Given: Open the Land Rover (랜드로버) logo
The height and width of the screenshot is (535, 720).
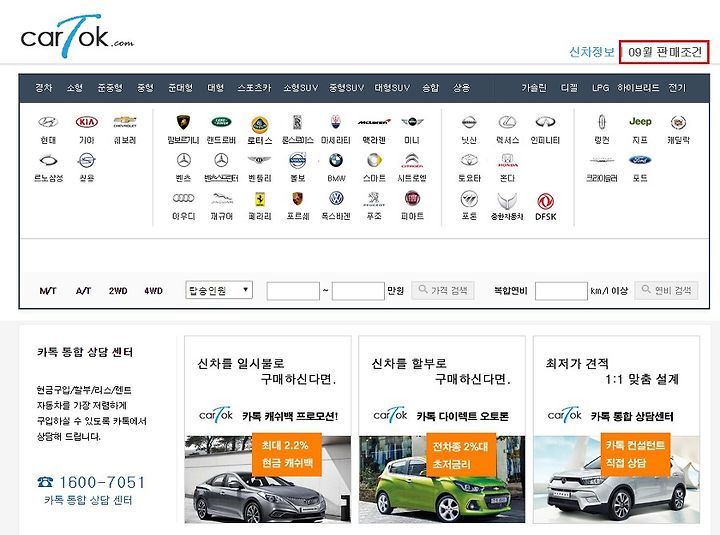Looking at the screenshot, I should coord(221,122).
